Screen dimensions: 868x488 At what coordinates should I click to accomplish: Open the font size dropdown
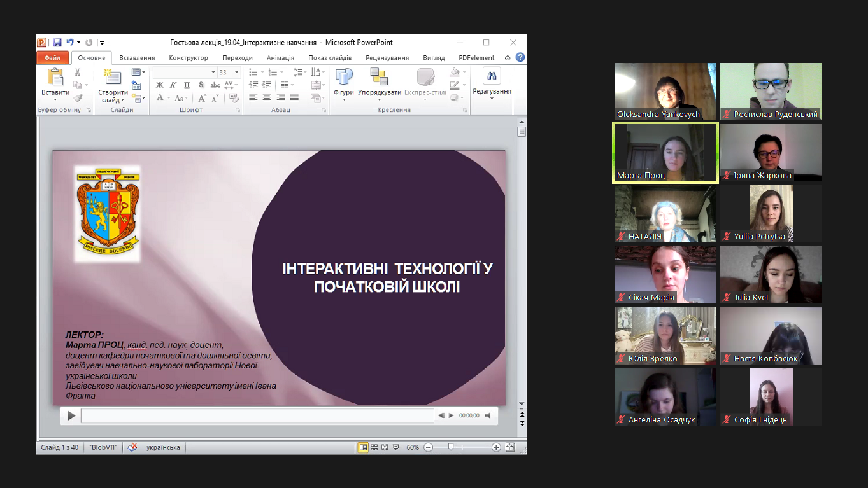(x=236, y=73)
